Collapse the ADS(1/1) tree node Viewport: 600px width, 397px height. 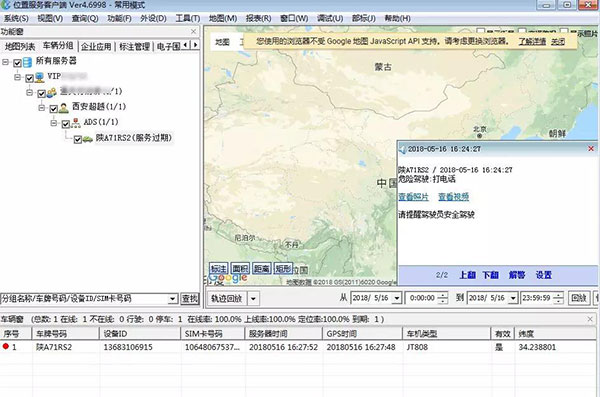point(54,123)
